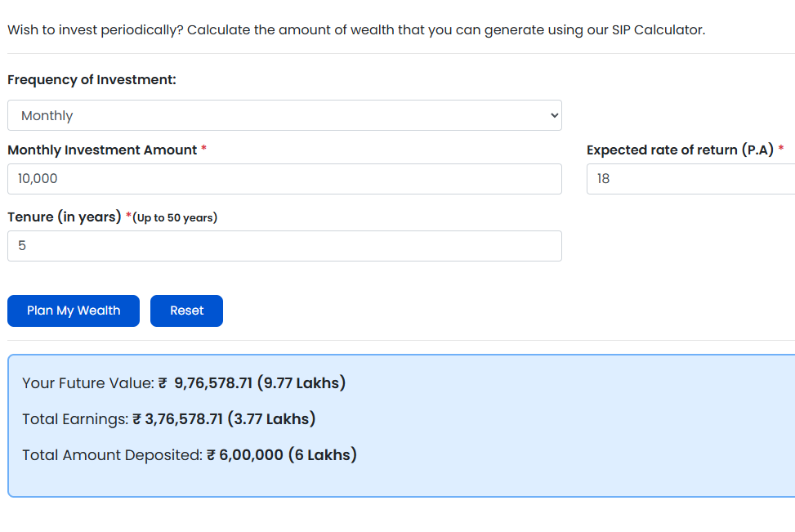The width and height of the screenshot is (795, 532).
Task: Click the 9.77 Lakhs future value text
Action: coord(301,383)
